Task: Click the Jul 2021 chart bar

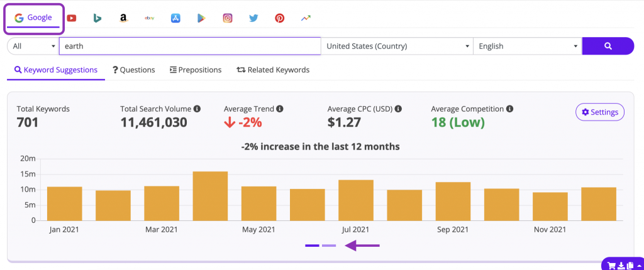Action: pyautogui.click(x=356, y=200)
